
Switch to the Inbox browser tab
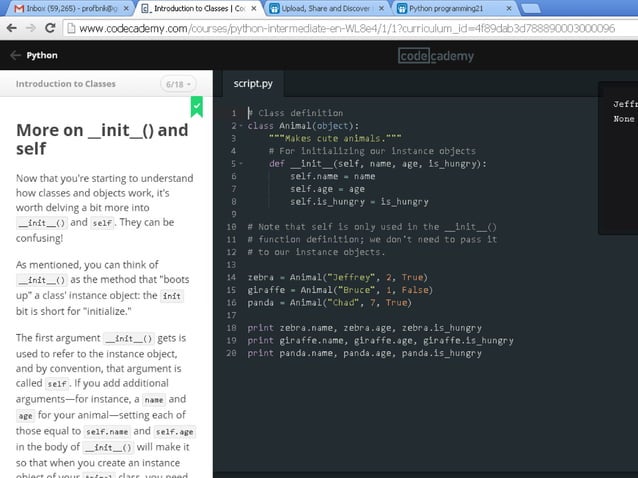(x=71, y=8)
